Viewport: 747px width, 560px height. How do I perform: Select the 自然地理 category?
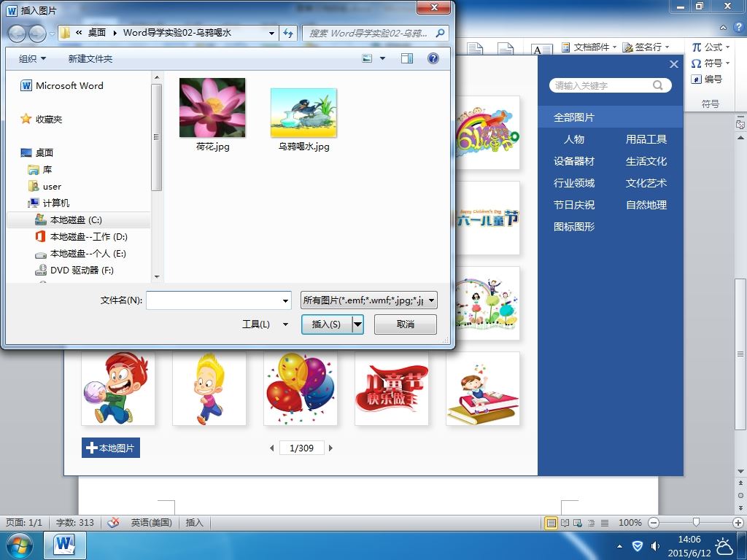[x=646, y=205]
